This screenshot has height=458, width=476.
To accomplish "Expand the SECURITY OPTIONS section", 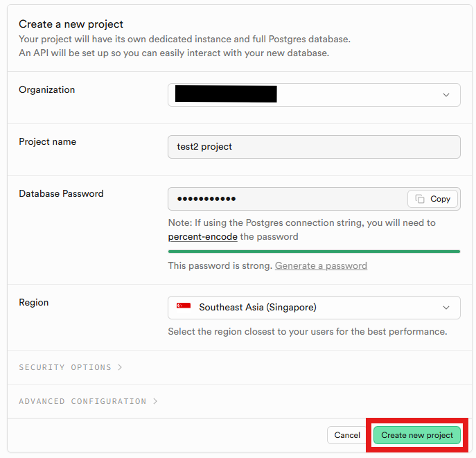I will point(71,367).
